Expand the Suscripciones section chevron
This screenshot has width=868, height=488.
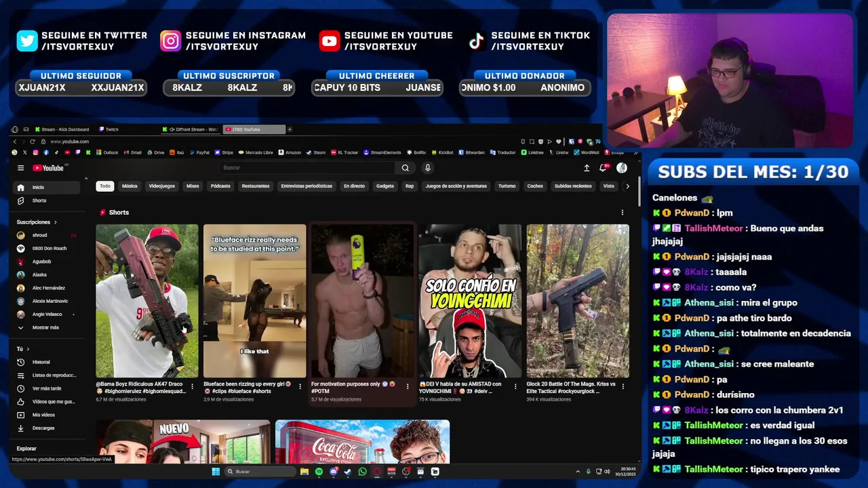(56, 222)
